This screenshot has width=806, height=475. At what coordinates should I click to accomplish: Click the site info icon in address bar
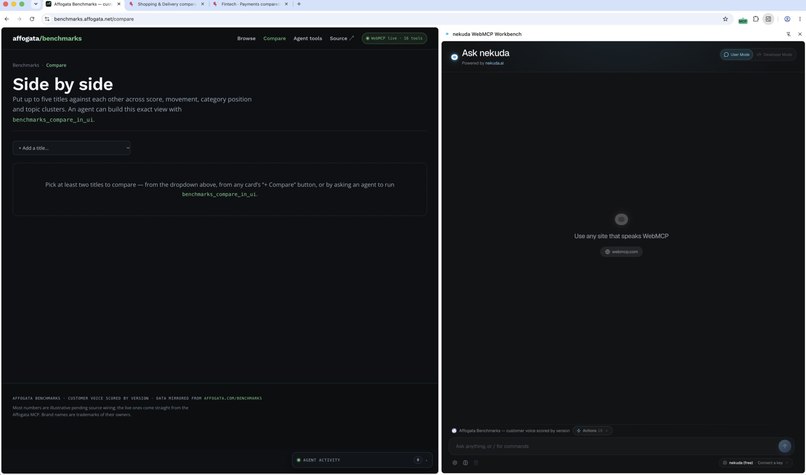47,19
